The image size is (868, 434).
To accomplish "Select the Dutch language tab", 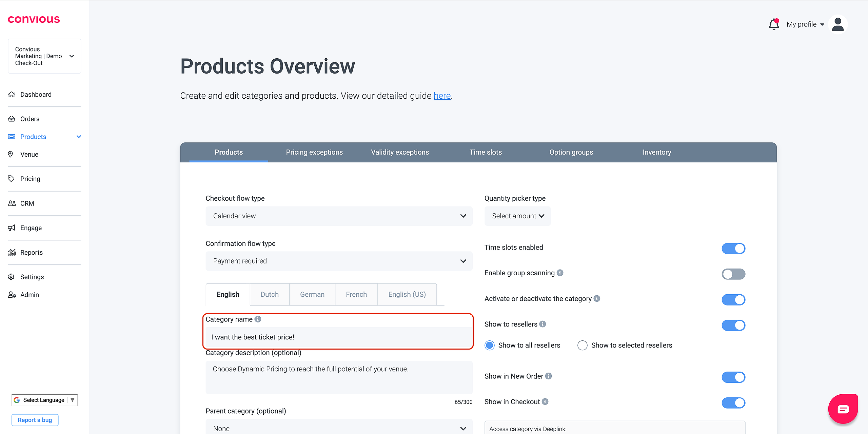I will 270,294.
